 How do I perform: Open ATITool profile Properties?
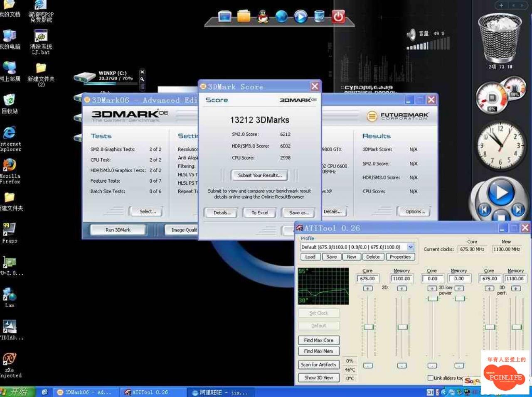400,257
